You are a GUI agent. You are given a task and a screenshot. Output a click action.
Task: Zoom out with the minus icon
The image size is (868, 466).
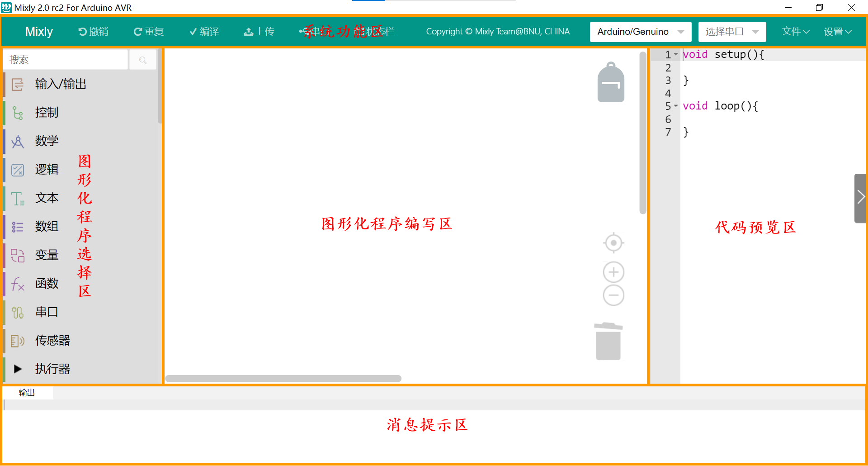613,295
